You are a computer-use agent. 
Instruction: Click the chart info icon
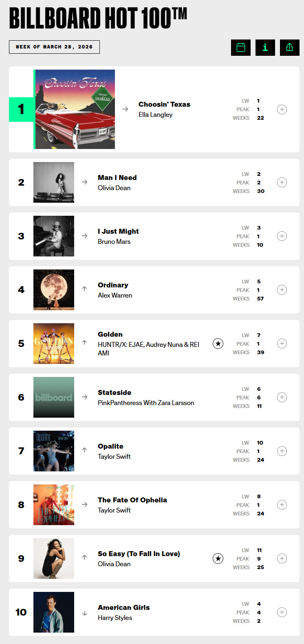(265, 48)
